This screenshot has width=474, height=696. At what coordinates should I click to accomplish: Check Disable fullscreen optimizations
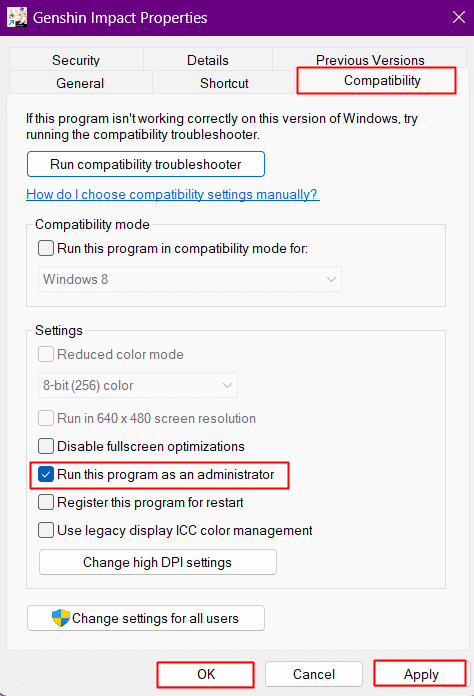pyautogui.click(x=46, y=446)
